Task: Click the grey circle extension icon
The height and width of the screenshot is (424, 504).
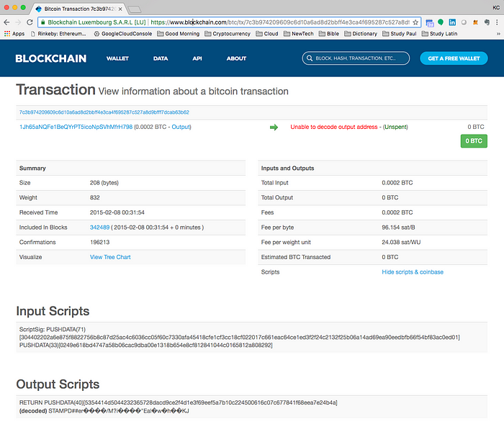Action: coord(464,22)
